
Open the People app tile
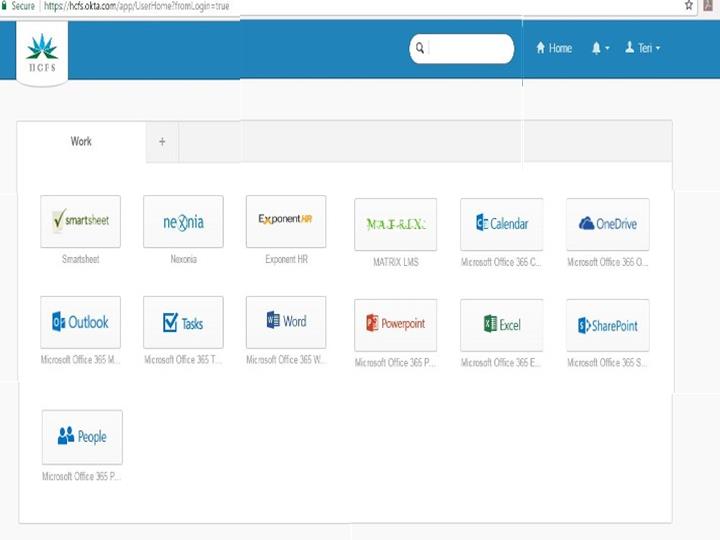pos(82,437)
